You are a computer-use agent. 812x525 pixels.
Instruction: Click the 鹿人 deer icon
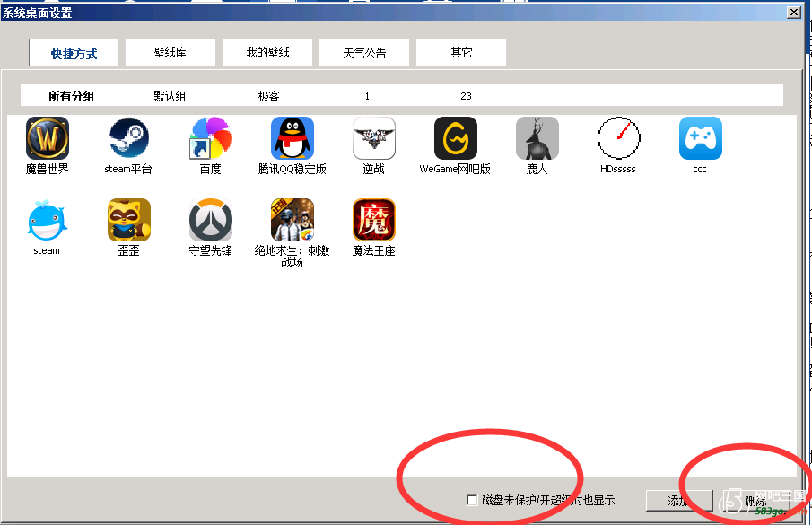pyautogui.click(x=537, y=138)
